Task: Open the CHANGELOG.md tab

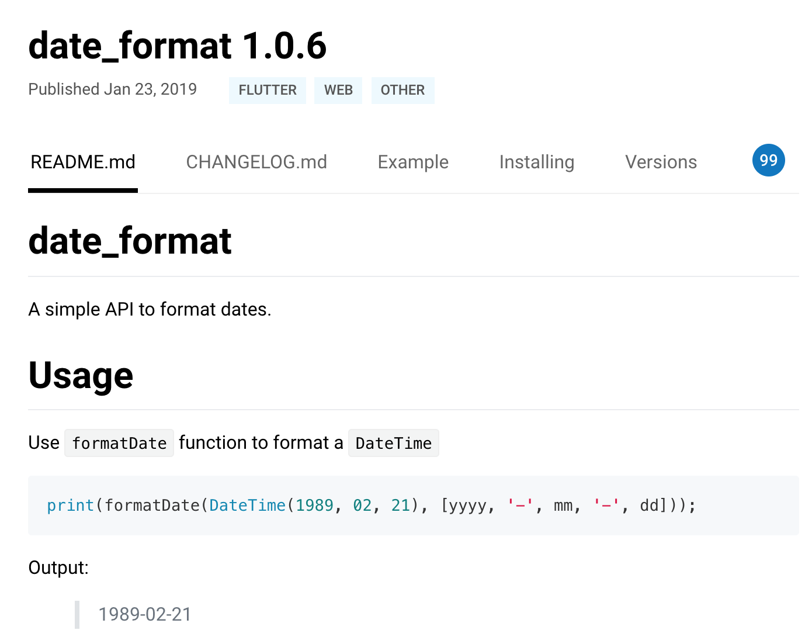Action: pos(256,162)
